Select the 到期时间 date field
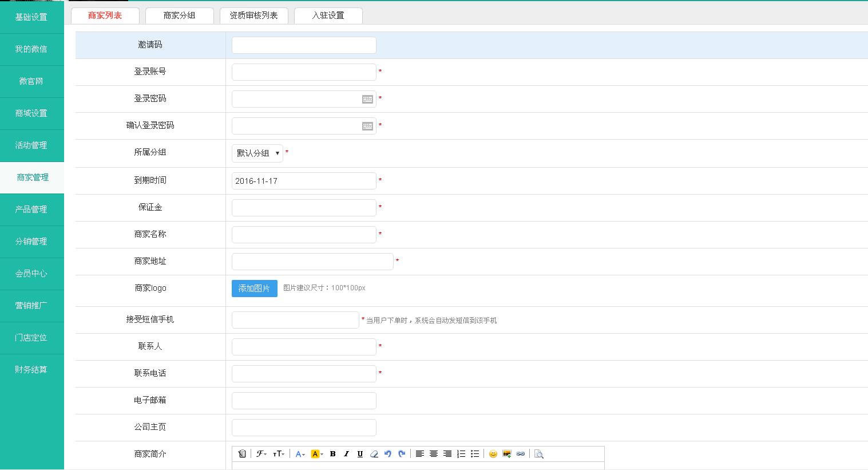The height and width of the screenshot is (470, 868). [303, 181]
